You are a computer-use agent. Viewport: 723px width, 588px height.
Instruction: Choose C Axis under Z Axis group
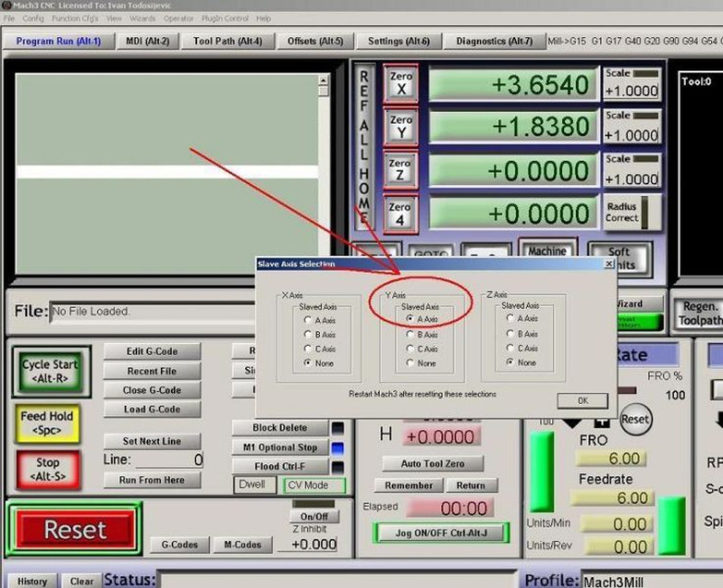[x=512, y=349]
